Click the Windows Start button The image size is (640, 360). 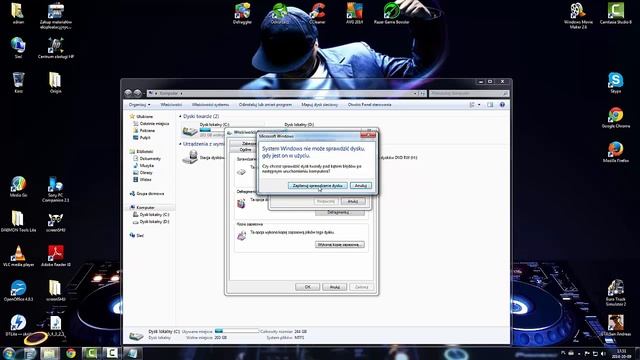(9, 353)
